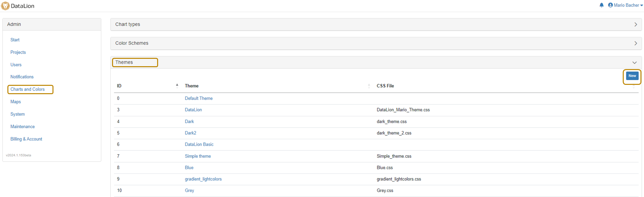Click the gradient_lightcolors.css cell

(399, 179)
